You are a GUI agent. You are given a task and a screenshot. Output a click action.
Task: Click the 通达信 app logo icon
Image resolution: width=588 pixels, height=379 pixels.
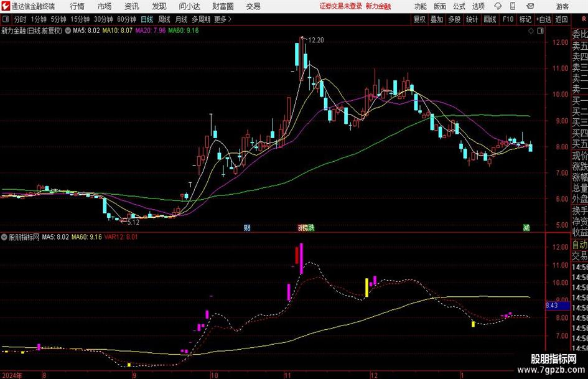pos(5,6)
